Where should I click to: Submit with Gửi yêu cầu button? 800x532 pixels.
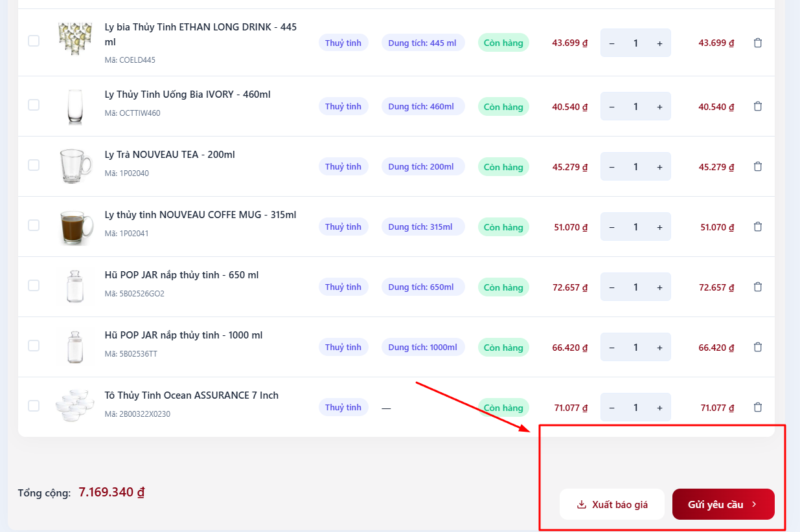coord(723,504)
